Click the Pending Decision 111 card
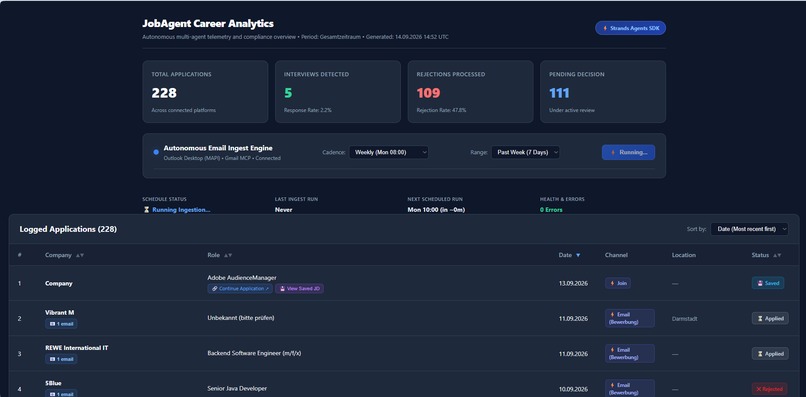 (603, 92)
